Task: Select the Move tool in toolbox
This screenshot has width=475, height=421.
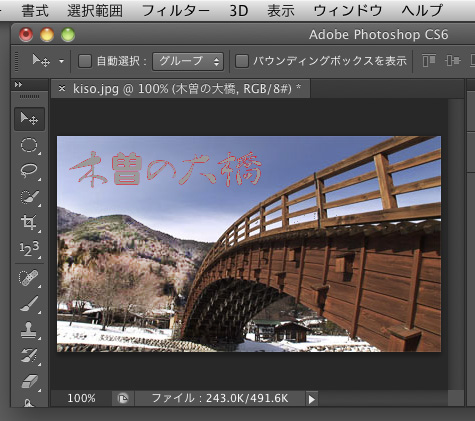Action: click(29, 119)
